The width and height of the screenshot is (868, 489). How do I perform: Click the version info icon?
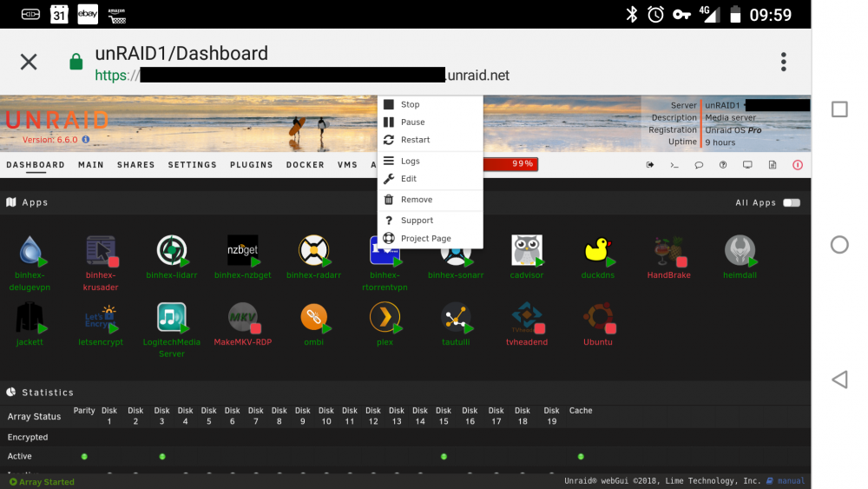pos(86,140)
